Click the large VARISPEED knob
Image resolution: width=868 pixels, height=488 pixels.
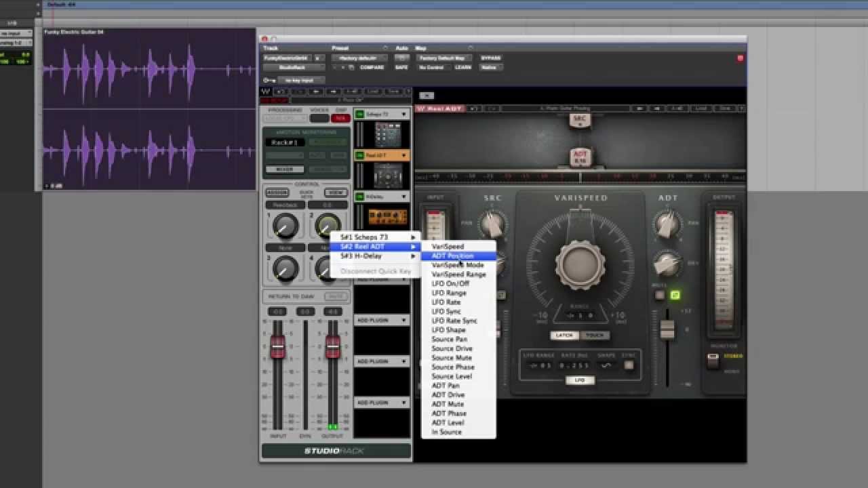[580, 264]
